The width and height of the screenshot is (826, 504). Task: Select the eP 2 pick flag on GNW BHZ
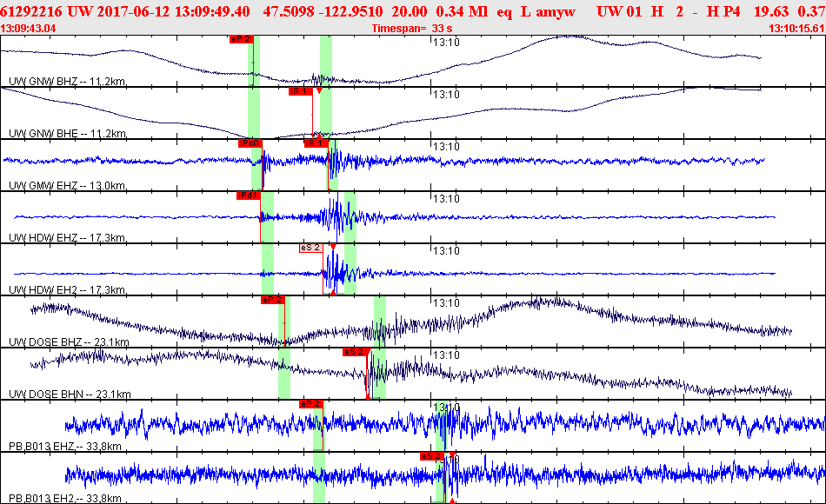[241, 39]
